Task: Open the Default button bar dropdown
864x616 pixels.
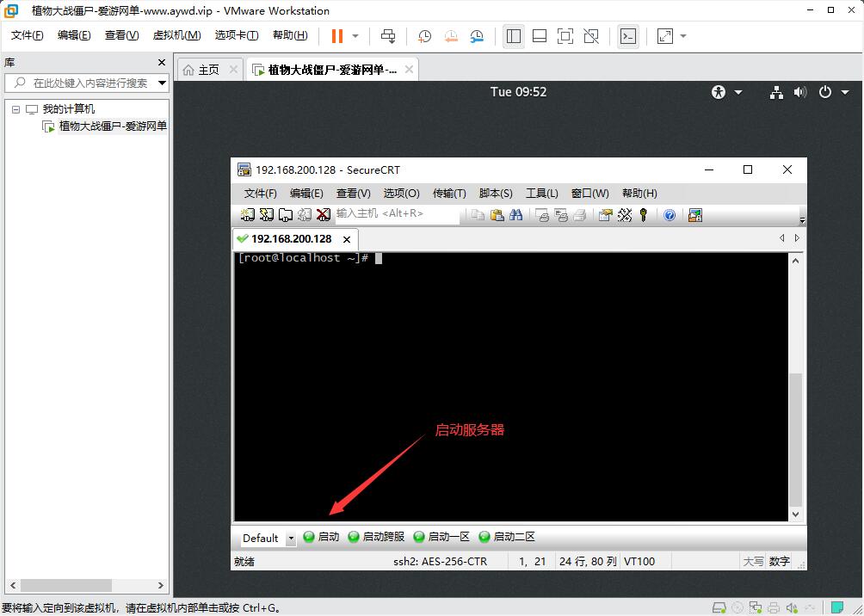Action: coord(291,539)
